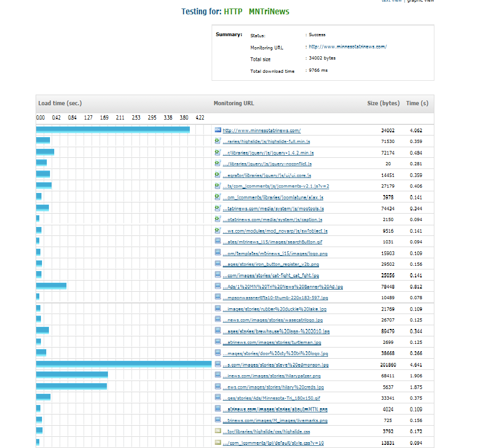Click the script icon beside jquery-1.4.2.min.js
This screenshot has height=448, width=478.
tap(217, 153)
